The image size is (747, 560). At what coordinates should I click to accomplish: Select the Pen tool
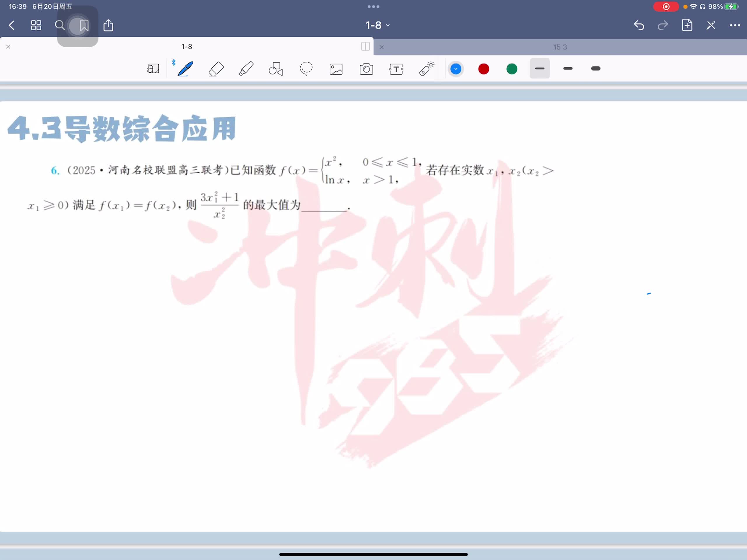pos(185,69)
